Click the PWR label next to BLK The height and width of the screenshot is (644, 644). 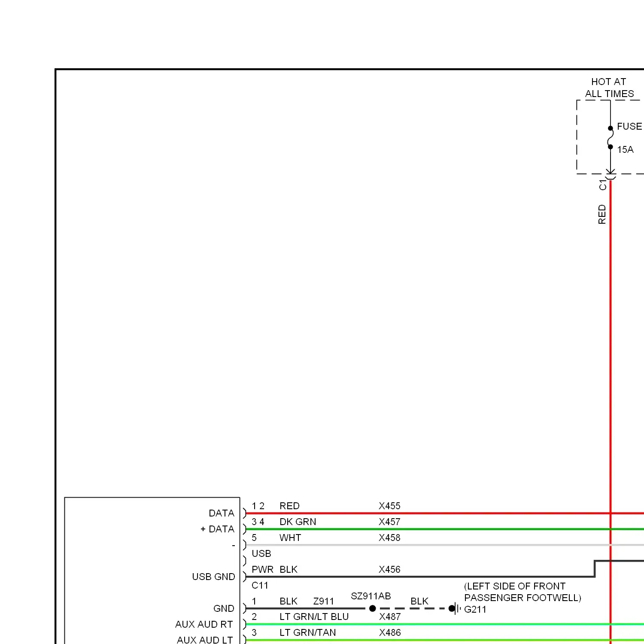pyautogui.click(x=262, y=569)
